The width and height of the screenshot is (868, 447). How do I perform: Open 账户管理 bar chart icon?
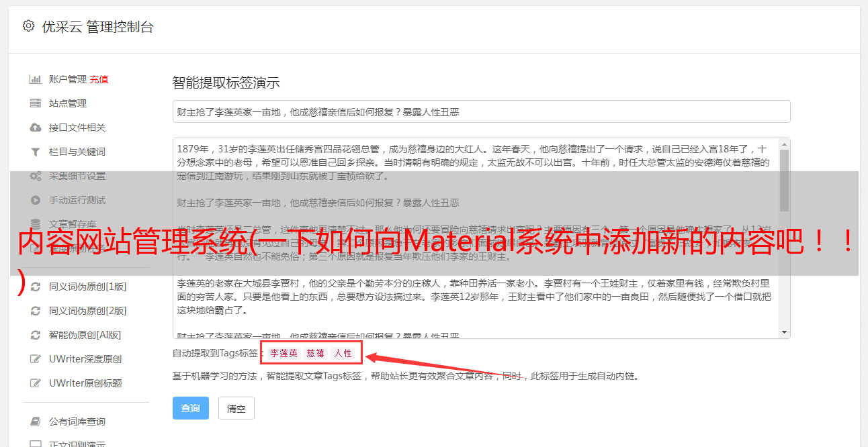click(x=36, y=79)
